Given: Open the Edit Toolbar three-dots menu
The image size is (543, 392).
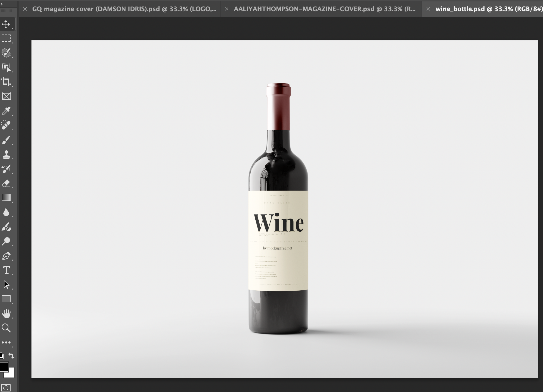Looking at the screenshot, I should pyautogui.click(x=6, y=342).
